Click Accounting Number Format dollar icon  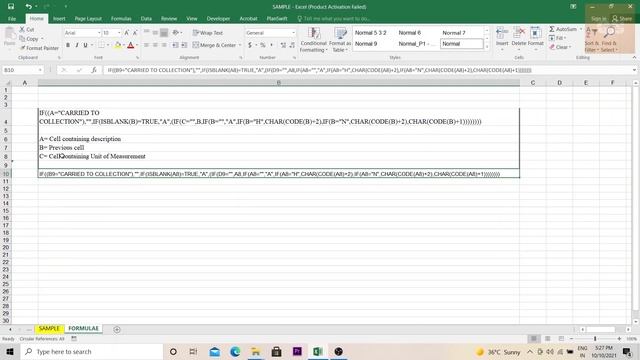[250, 45]
